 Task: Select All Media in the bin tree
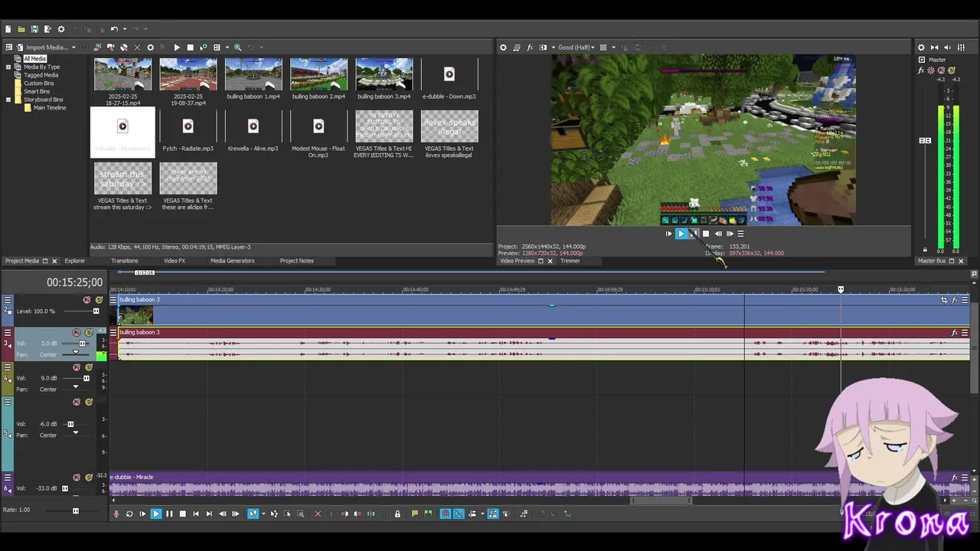34,59
